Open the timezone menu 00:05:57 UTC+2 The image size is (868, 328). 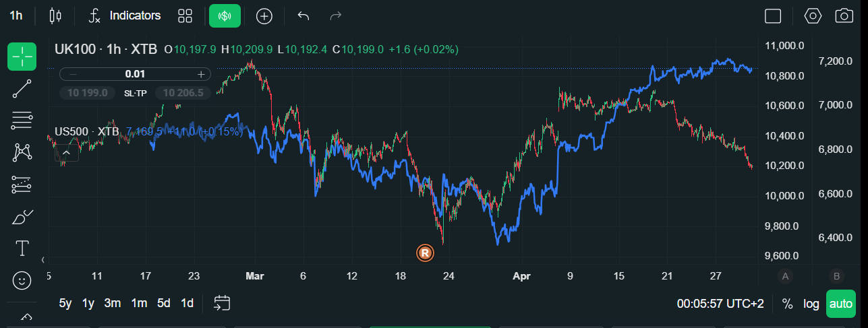720,304
